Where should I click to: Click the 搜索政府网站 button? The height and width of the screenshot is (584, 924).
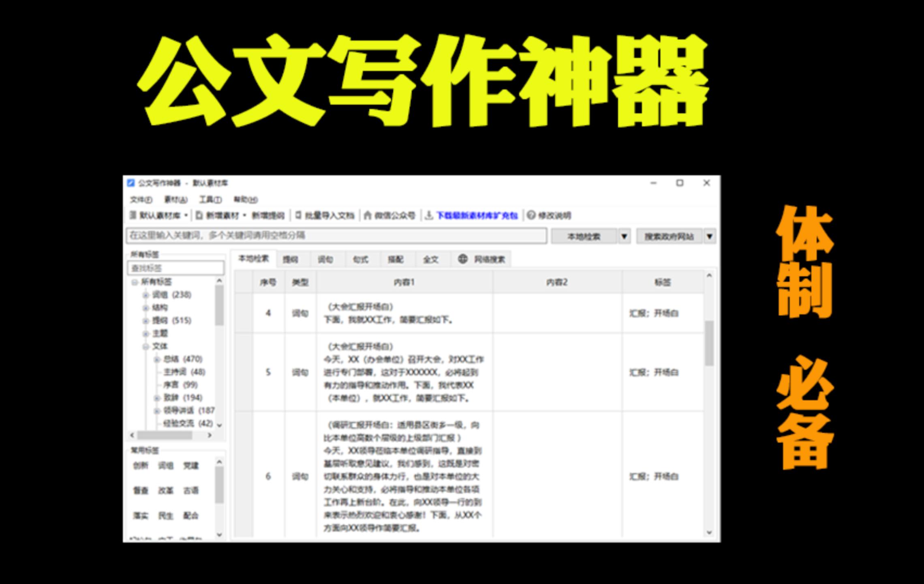click(x=669, y=236)
